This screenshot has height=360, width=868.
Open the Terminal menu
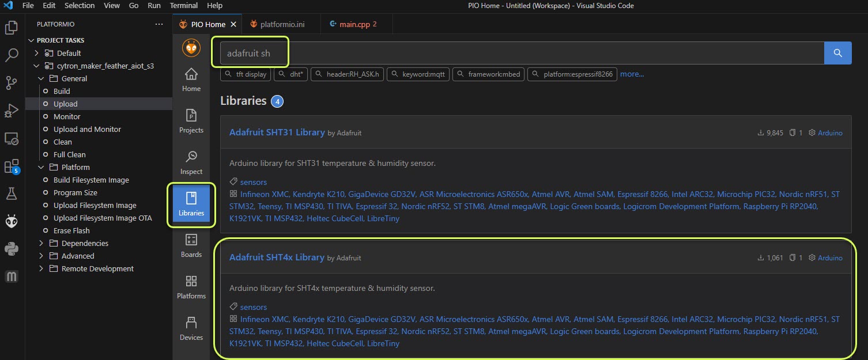184,6
